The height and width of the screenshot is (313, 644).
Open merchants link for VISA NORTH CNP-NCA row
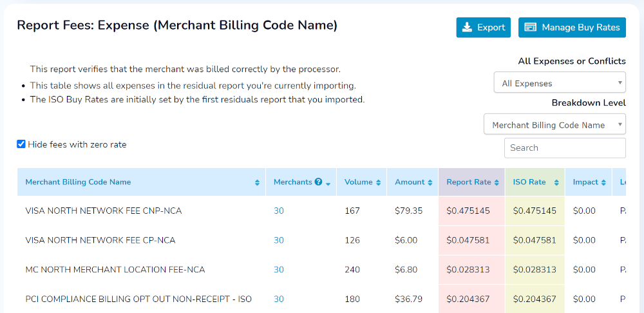pyautogui.click(x=279, y=211)
